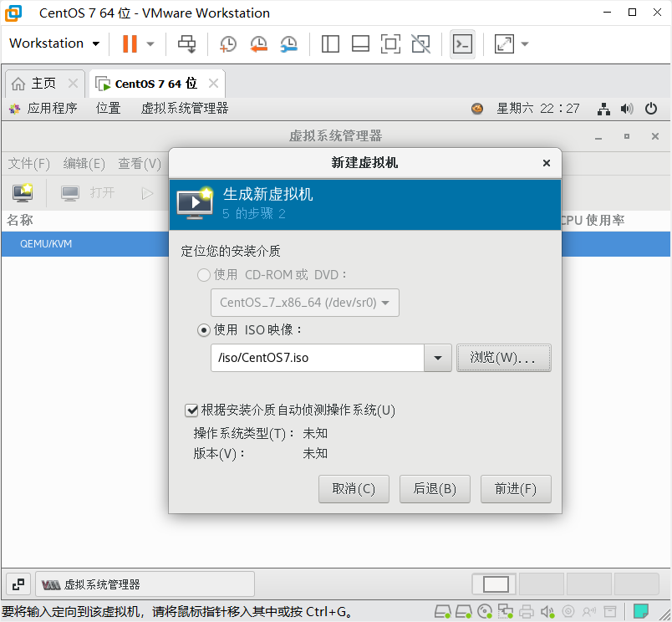Click the 取消(C) cancel button

point(354,489)
